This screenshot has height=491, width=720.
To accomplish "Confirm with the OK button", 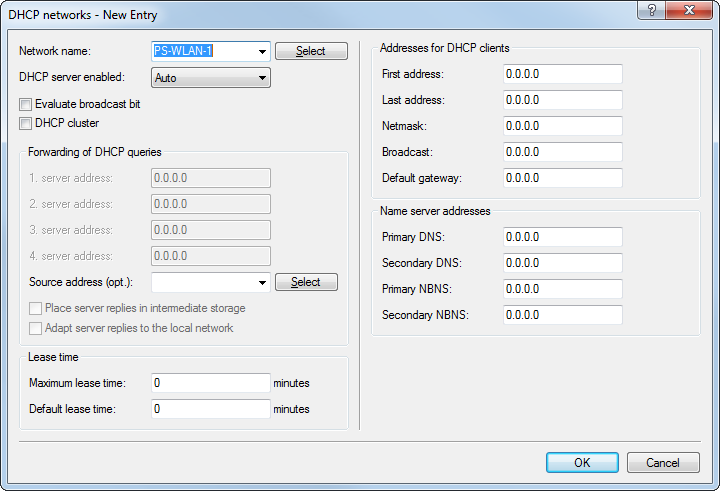I will pos(582,463).
